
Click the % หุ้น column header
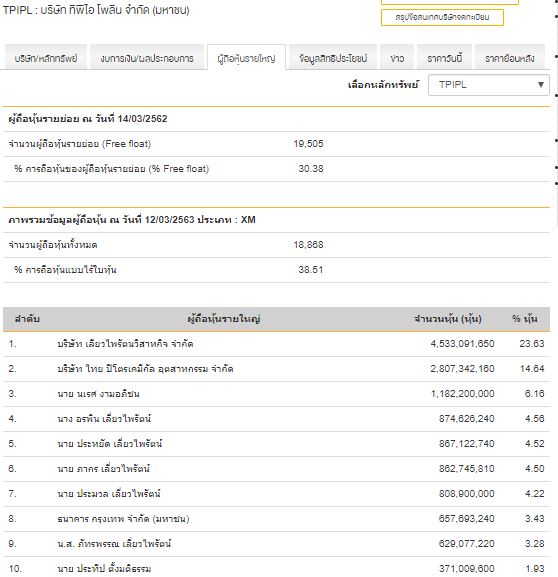(x=525, y=319)
